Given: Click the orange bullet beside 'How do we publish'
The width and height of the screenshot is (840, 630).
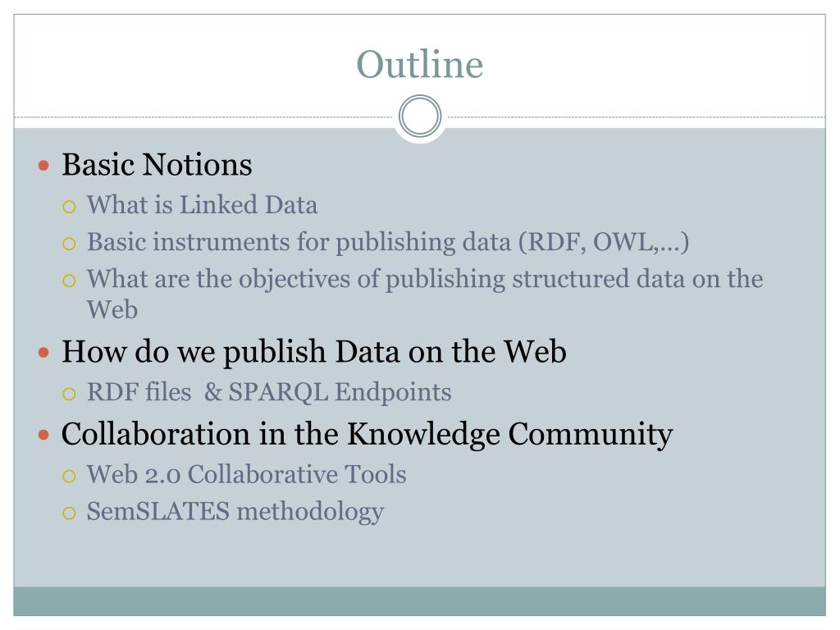Looking at the screenshot, I should pos(44,353).
